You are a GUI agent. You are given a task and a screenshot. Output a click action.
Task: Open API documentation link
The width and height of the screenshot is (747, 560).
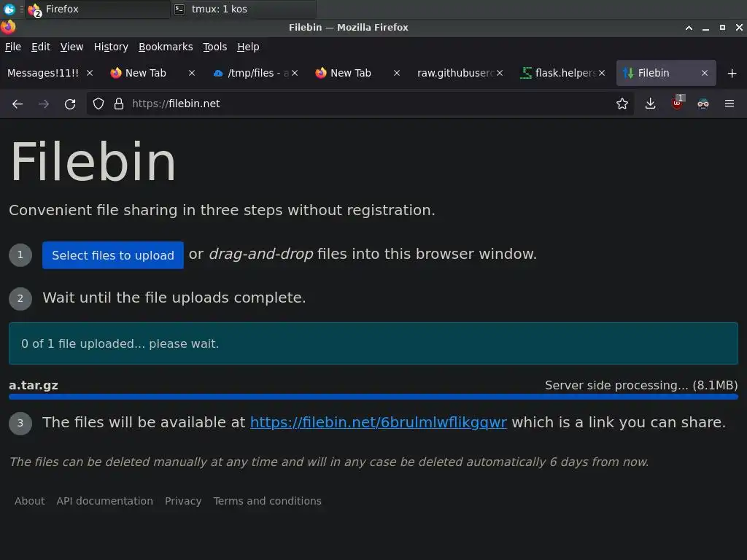coord(105,501)
